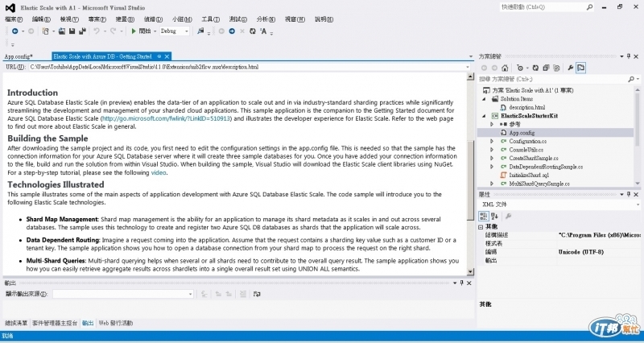Screen dimensions: 644x343
Task: Open the Debug configuration dropdown
Action: click(187, 31)
